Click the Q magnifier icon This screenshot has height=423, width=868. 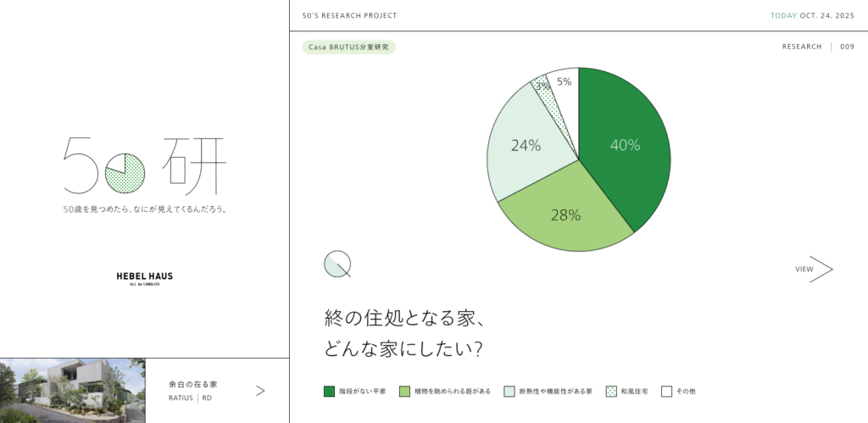(x=337, y=264)
